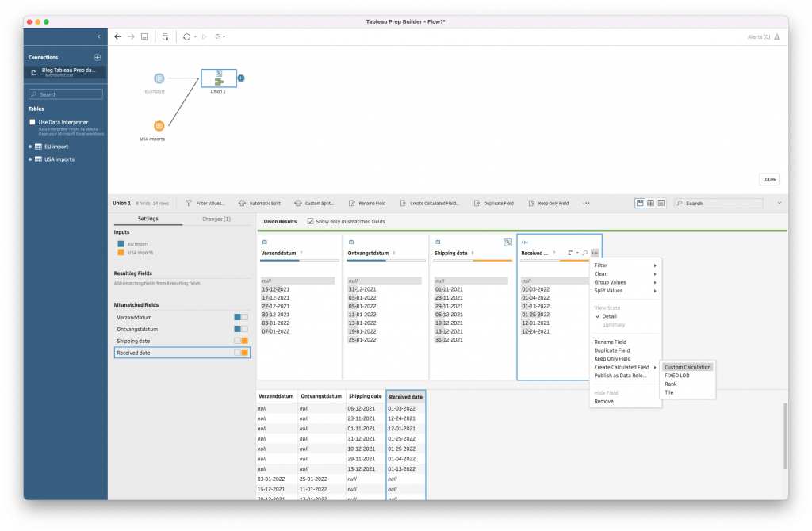Click the Filter Values button

click(x=205, y=203)
